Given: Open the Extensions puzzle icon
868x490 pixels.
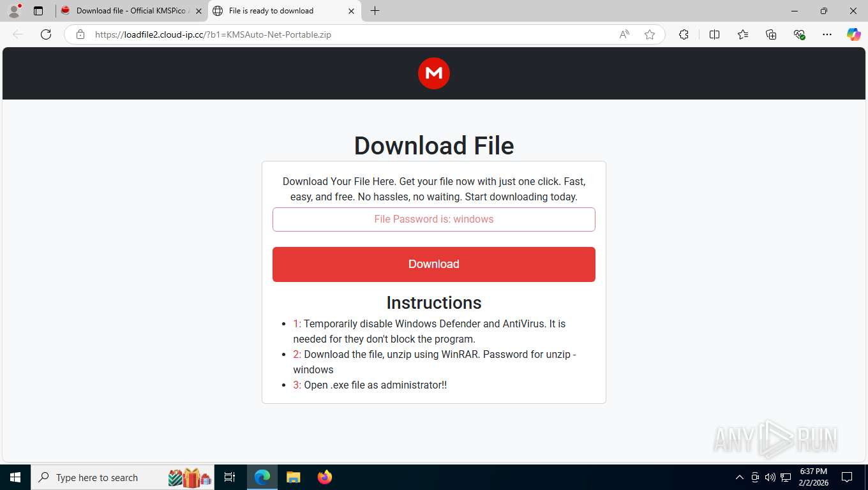Looking at the screenshot, I should 684,34.
